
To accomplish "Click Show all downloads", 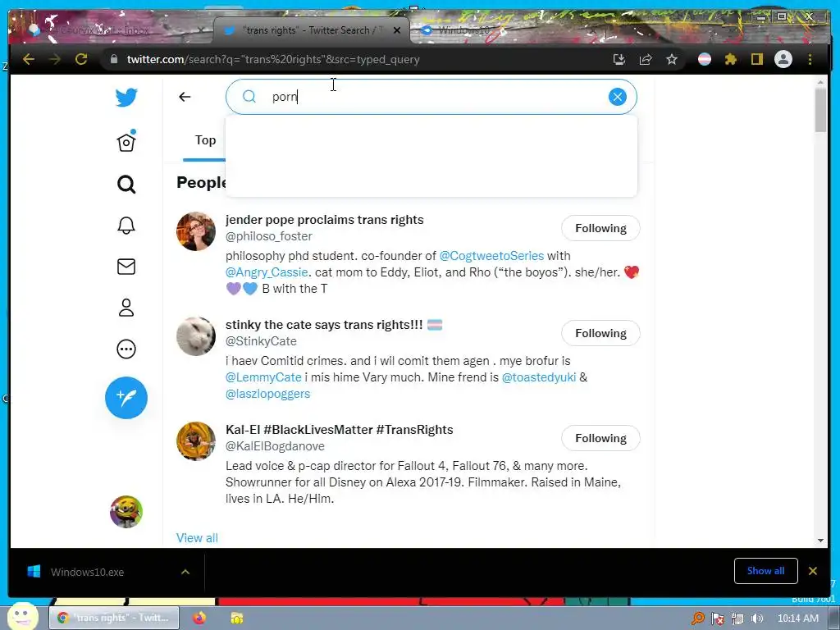I will click(765, 571).
